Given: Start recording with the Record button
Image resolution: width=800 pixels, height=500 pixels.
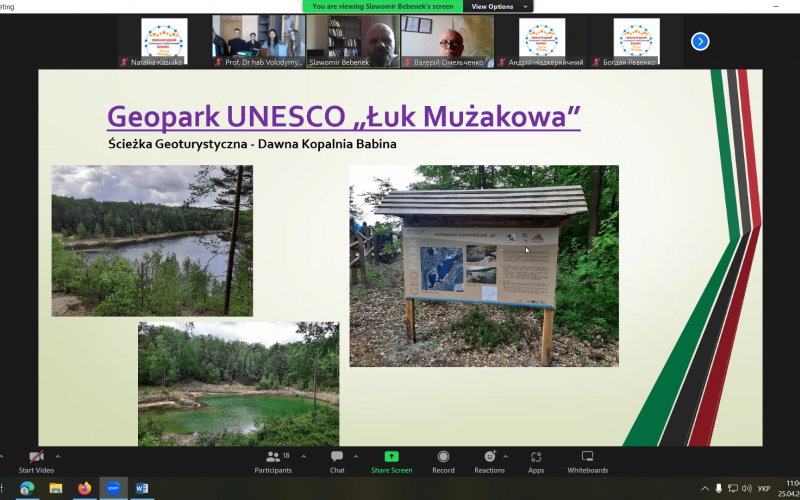Looking at the screenshot, I should (443, 461).
